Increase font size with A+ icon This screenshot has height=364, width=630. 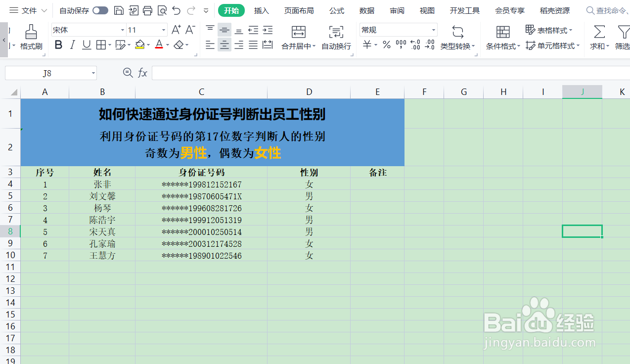176,30
